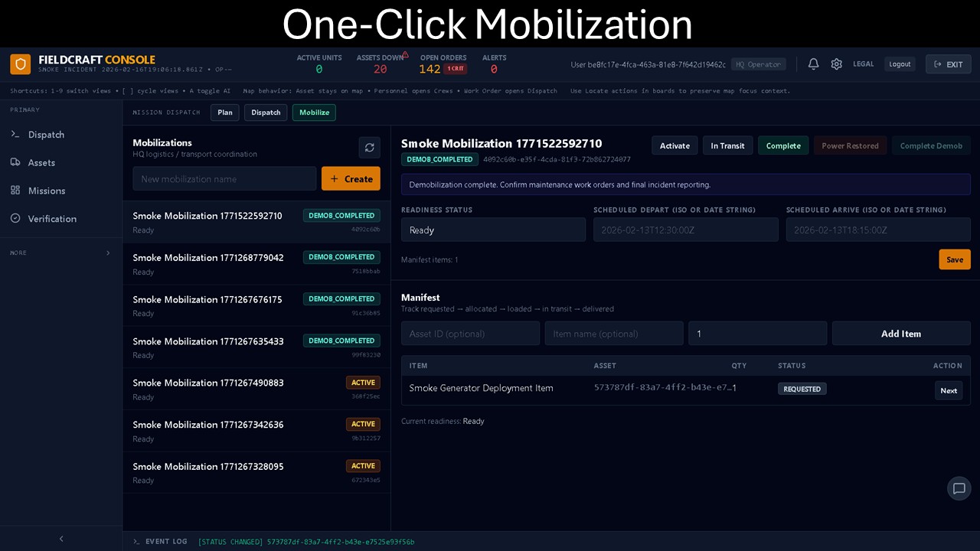
Task: Click the 1 CRIT badge
Action: coord(456,69)
